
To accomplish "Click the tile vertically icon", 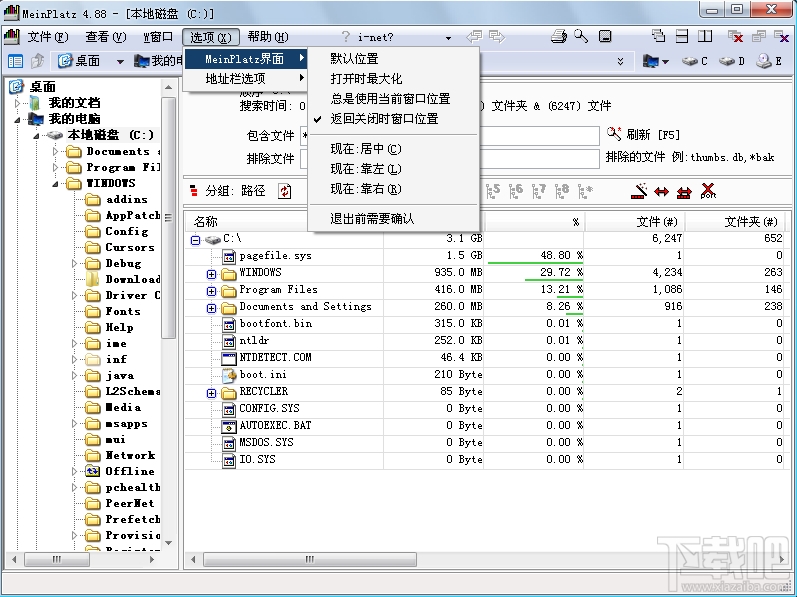I will click(704, 36).
